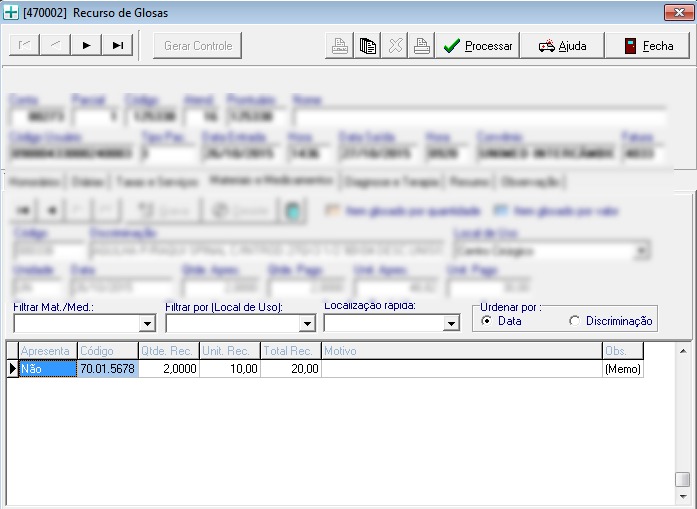Screen dimensions: 697x509
Task: Click the printer icon left of Processar
Action: tap(421, 45)
